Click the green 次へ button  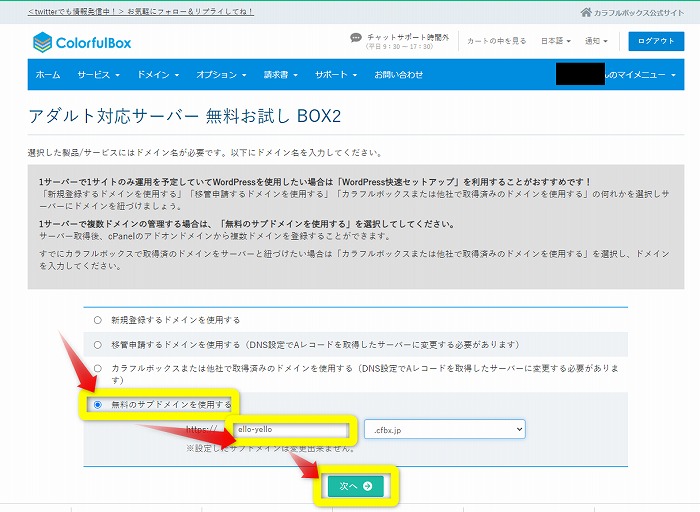tap(355, 486)
